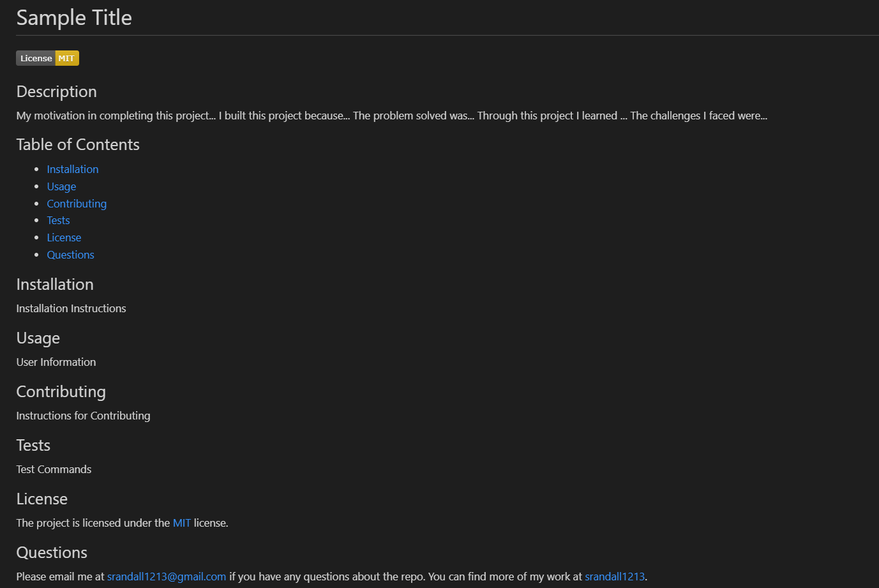Open the Installation table of contents link
The width and height of the screenshot is (879, 588).
coord(73,169)
